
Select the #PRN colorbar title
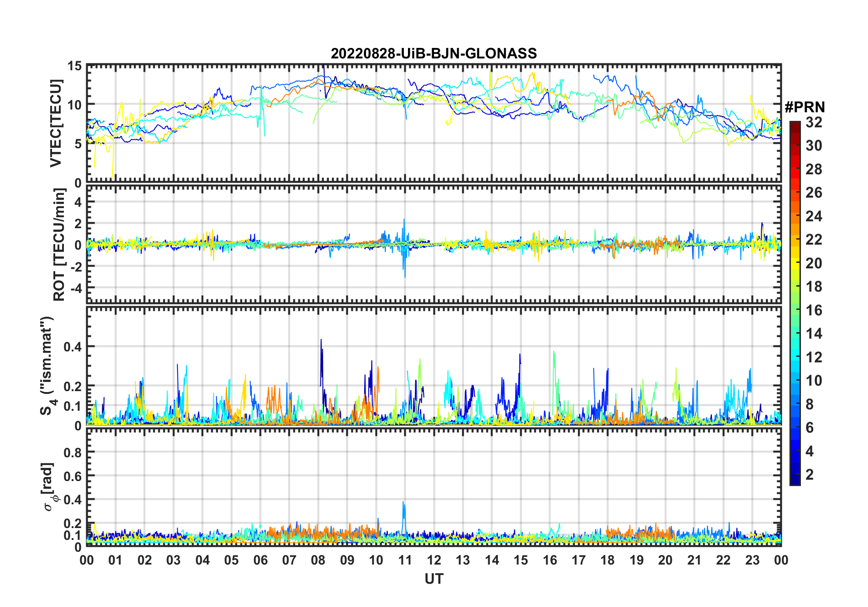point(805,107)
